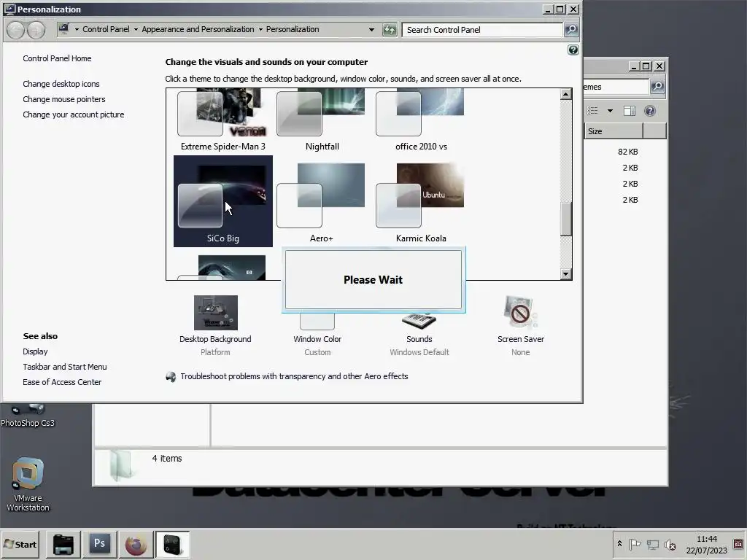Click the Search Control Panel field
This screenshot has height=560, width=747.
point(483,29)
